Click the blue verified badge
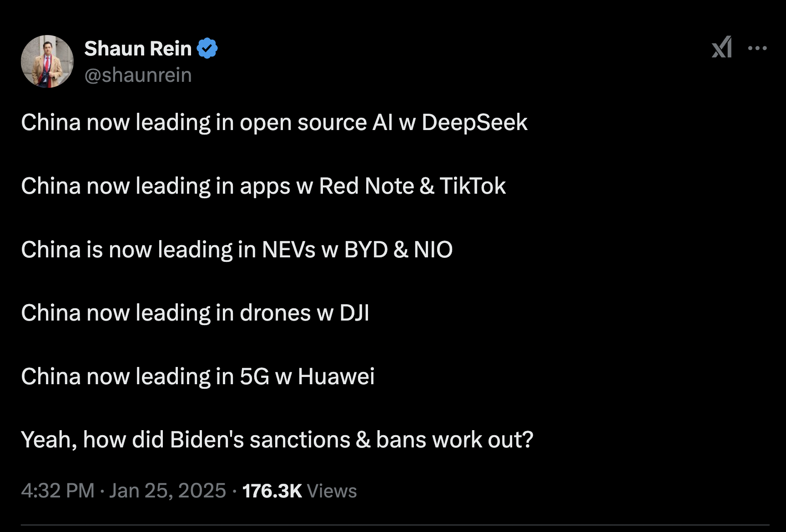The image size is (786, 532). [207, 48]
